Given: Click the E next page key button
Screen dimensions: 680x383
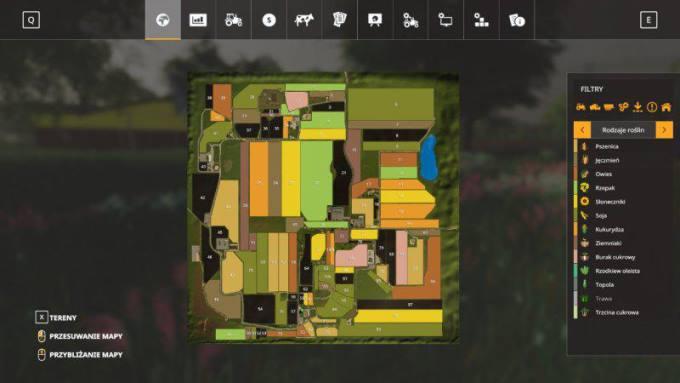Looking at the screenshot, I should point(648,20).
